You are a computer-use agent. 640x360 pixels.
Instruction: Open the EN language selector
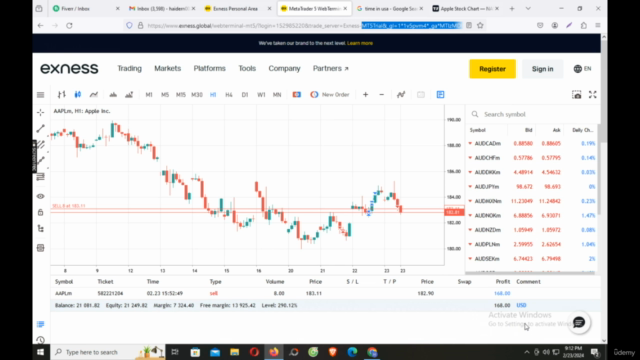582,69
